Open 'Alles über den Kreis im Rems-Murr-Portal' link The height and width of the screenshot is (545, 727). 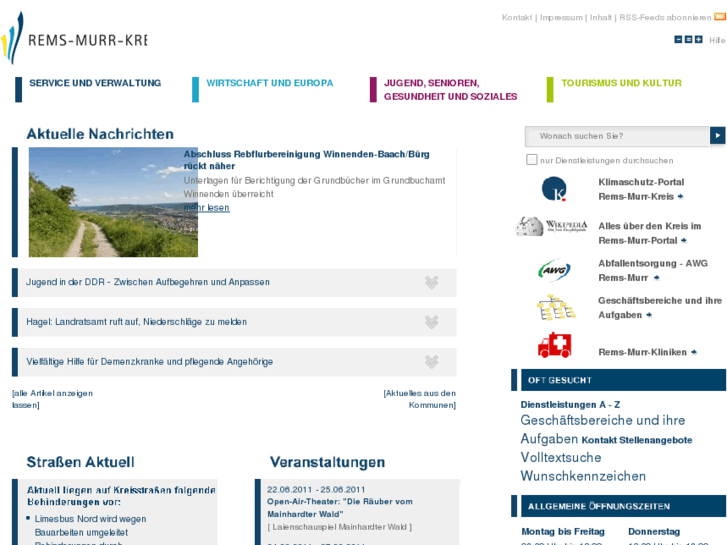(650, 233)
